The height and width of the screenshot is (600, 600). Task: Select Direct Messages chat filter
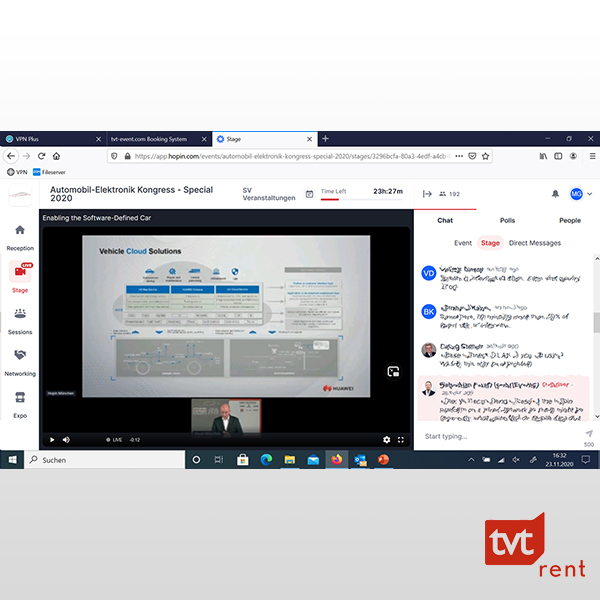tap(535, 243)
